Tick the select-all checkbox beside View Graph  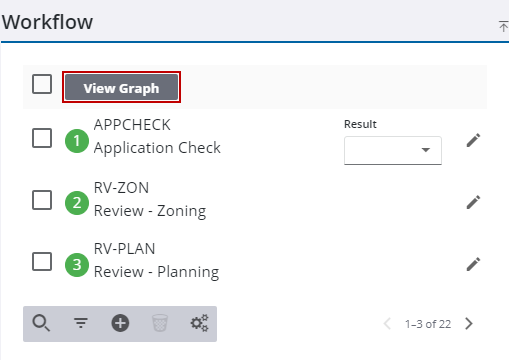[x=42, y=84]
